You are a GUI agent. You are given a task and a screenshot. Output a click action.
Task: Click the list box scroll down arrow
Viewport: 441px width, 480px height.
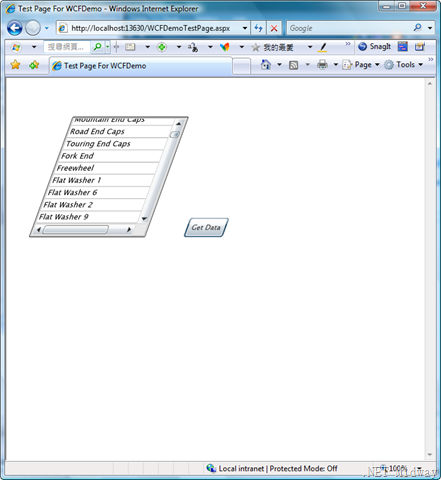(x=144, y=219)
